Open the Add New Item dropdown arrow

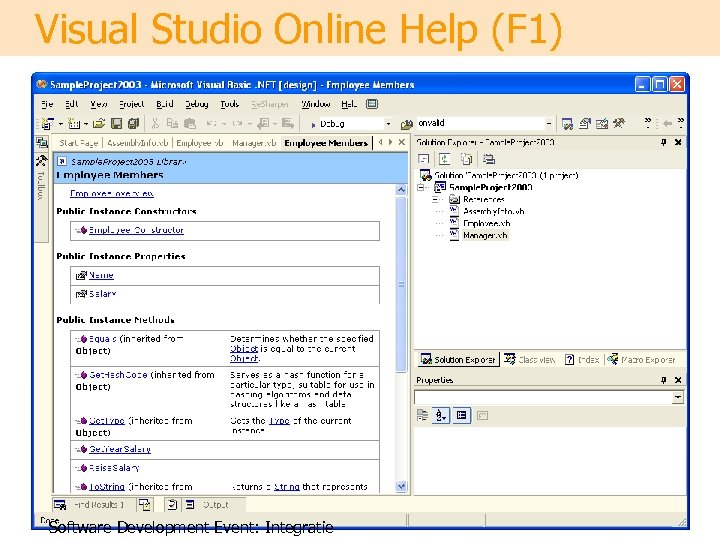coord(86,124)
